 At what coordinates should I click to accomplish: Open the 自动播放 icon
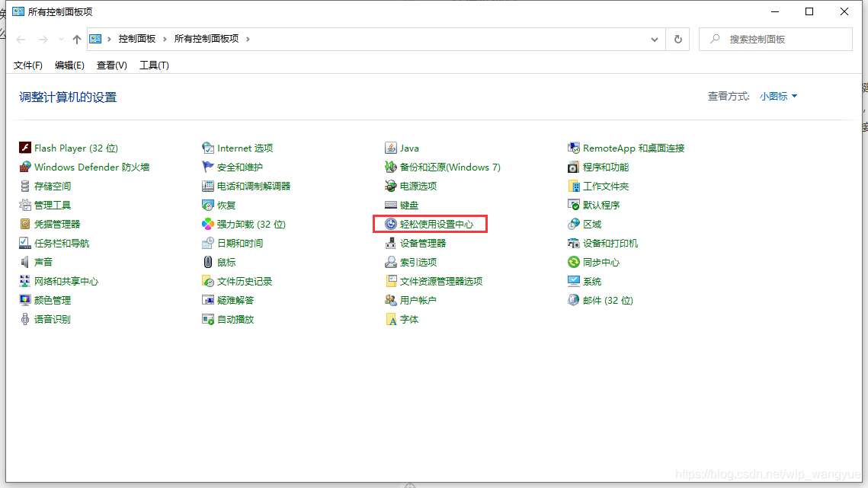click(207, 319)
